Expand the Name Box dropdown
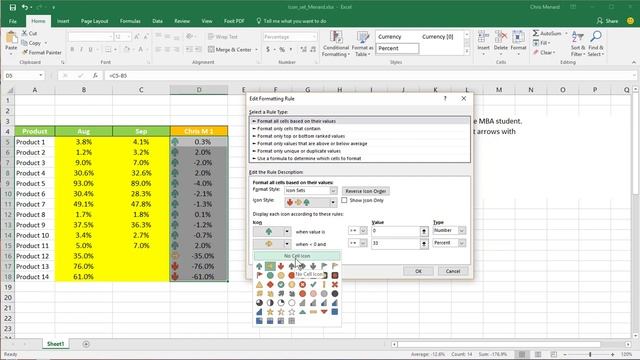The height and width of the screenshot is (360, 640). (x=40, y=76)
